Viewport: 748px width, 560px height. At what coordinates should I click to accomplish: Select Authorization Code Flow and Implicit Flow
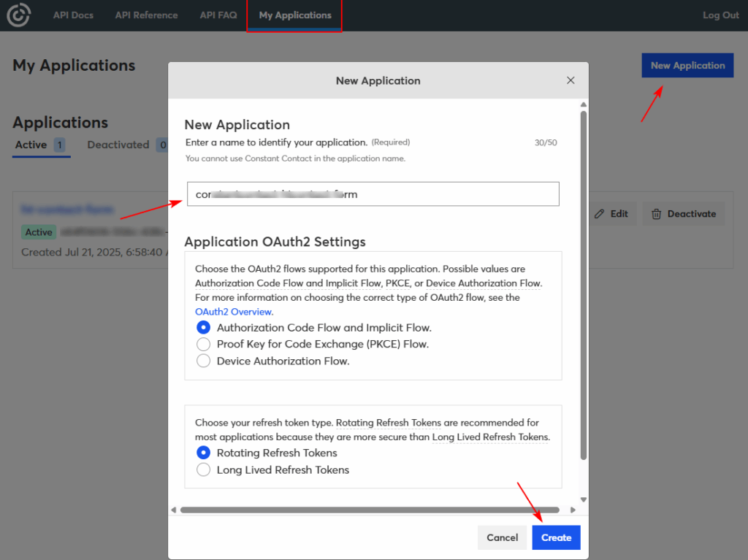click(x=204, y=328)
